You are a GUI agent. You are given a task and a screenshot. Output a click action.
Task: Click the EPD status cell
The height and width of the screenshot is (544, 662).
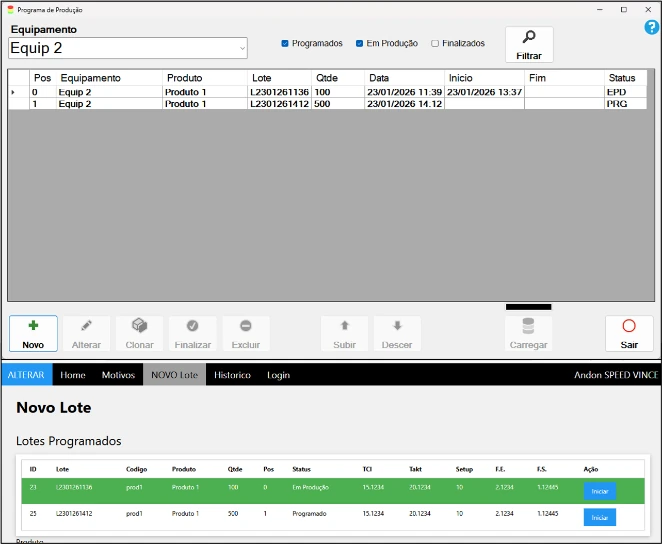(x=625, y=92)
